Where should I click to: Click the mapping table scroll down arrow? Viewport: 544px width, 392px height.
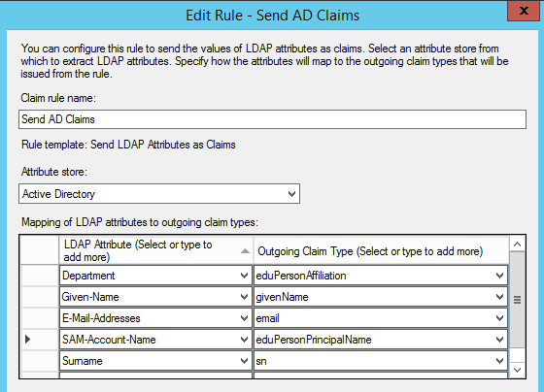(517, 370)
